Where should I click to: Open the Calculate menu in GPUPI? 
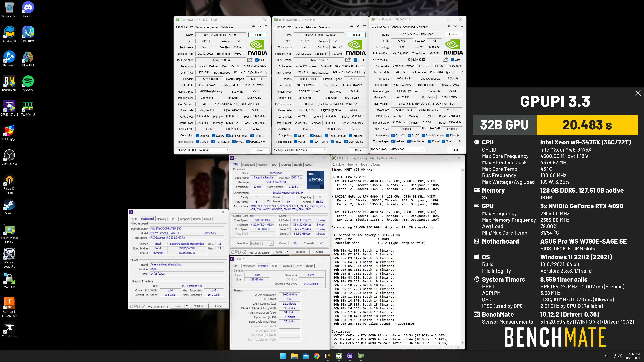338,165
